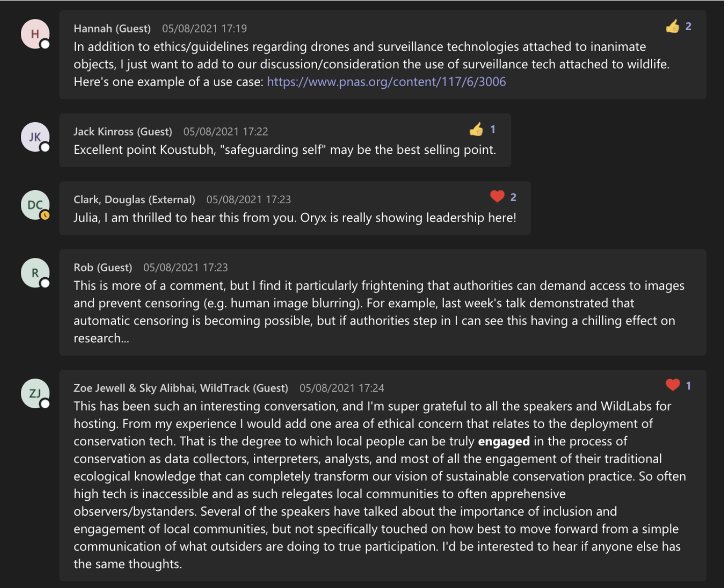Viewport: 724px width, 588px height.
Task: Click the name Hannah (Guest)
Action: 112,29
